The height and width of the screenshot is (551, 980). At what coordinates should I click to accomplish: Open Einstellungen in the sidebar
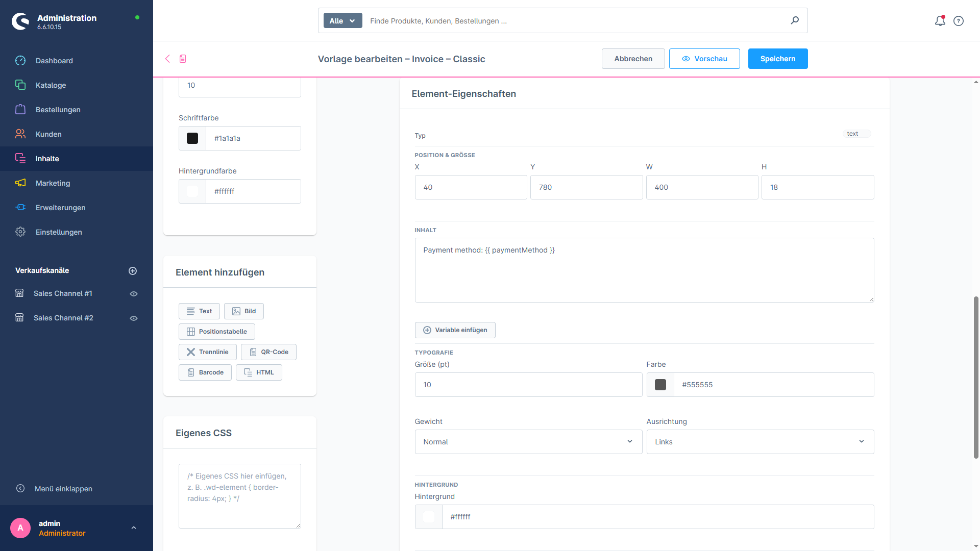point(77,232)
